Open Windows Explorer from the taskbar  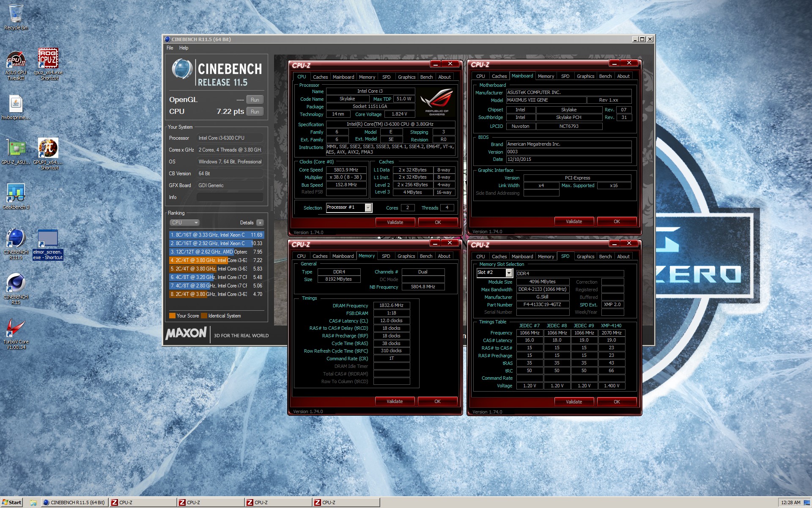point(33,502)
